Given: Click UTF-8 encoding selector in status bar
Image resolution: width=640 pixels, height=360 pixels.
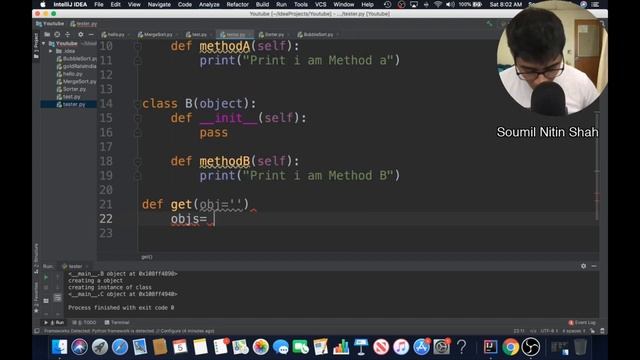Looking at the screenshot, I should click(548, 331).
